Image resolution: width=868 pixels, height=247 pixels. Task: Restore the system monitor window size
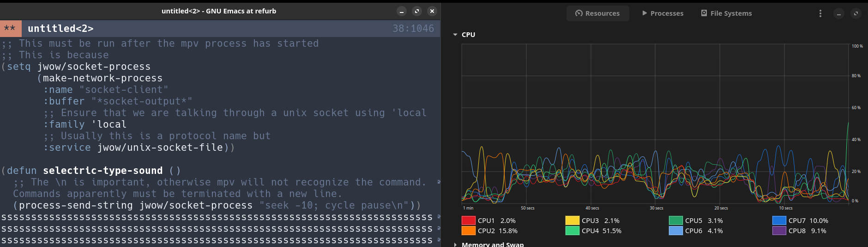[856, 13]
